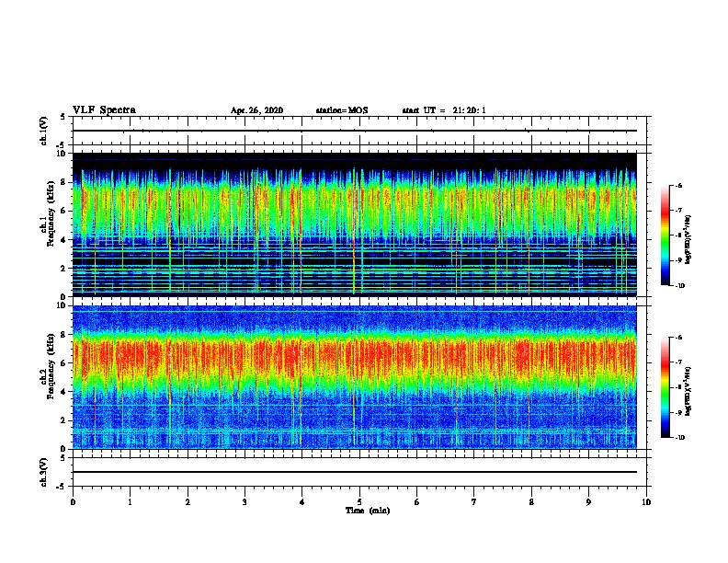Viewport: 728px width, 563px height.
Task: Click inside the ch.1 spectrogram panel
Action: [354, 224]
